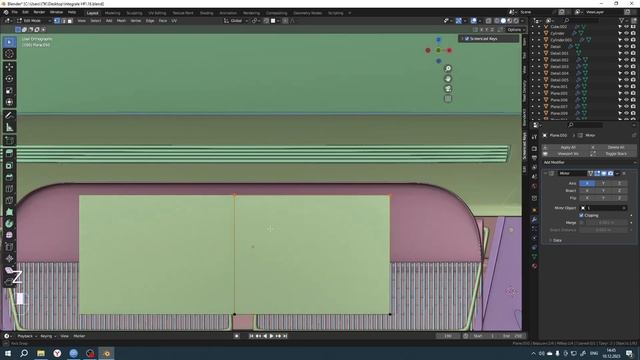Screen dimensions: 640x360
Task: Open the Vertex menu in viewport header
Action: (136, 20)
